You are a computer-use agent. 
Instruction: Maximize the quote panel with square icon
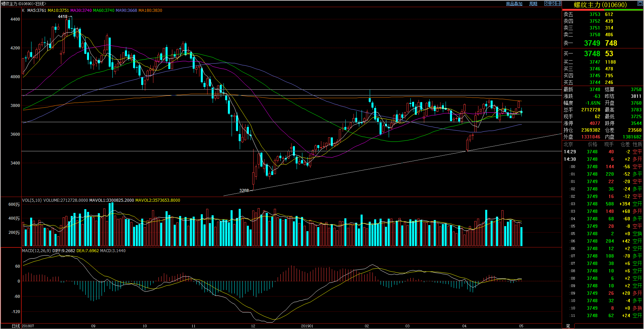click(x=639, y=4)
